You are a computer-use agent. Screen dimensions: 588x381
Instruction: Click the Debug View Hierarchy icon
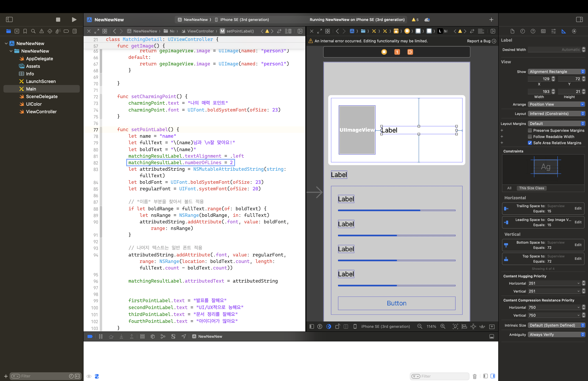pos(153,336)
